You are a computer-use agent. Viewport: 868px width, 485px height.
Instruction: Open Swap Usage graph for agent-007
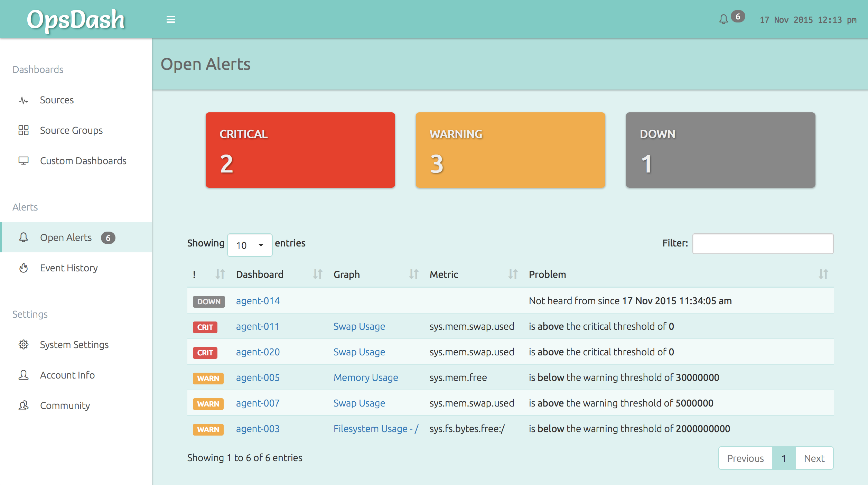(x=359, y=403)
